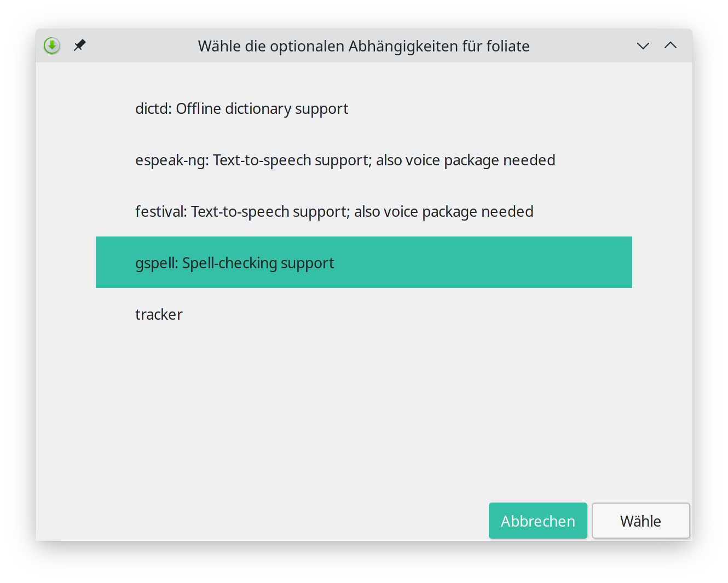Click the dialog title 'Wähle die optionalen Abhängigkeiten für foliate'
This screenshot has width=728, height=583.
364,46
